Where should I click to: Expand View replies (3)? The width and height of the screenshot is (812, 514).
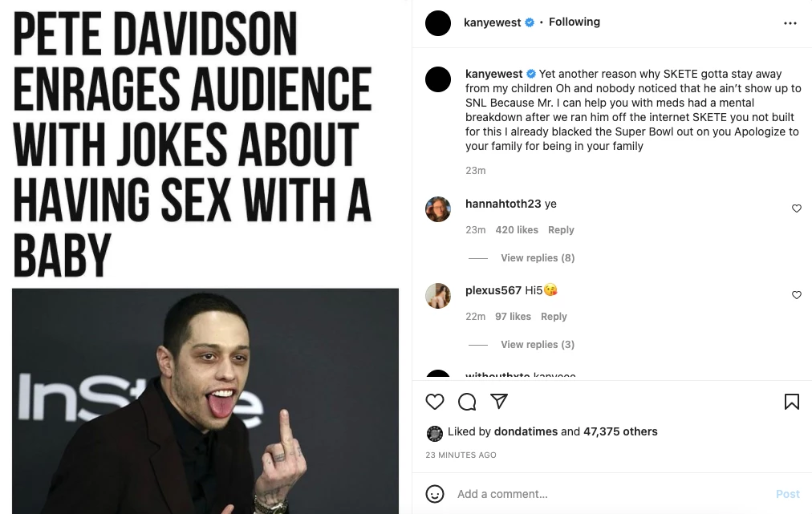click(538, 344)
